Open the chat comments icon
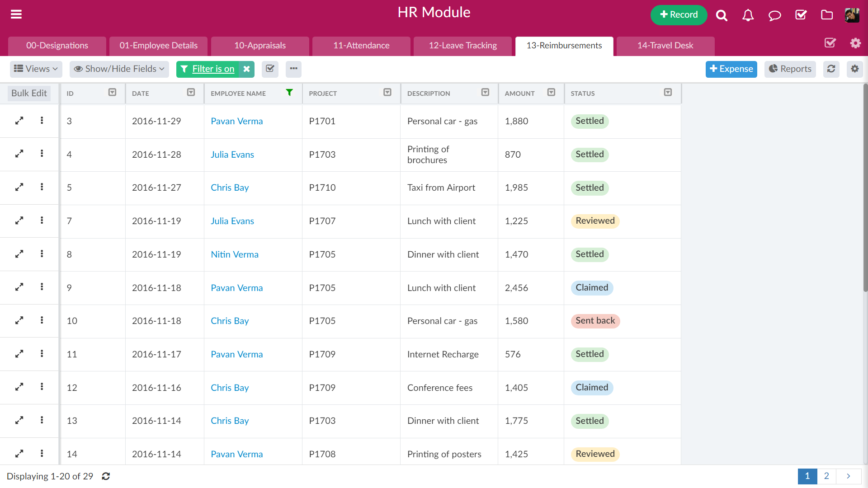Viewport: 868px width, 488px height. tap(774, 15)
